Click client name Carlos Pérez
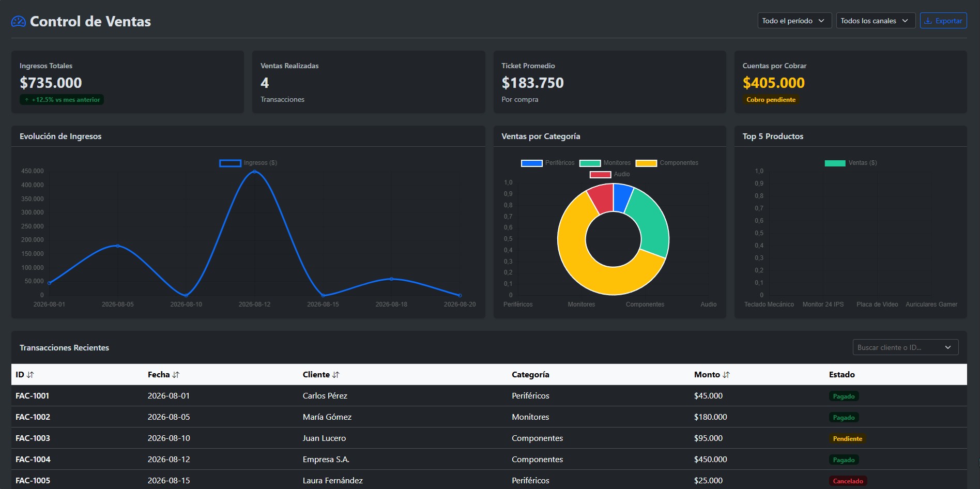 coord(325,396)
